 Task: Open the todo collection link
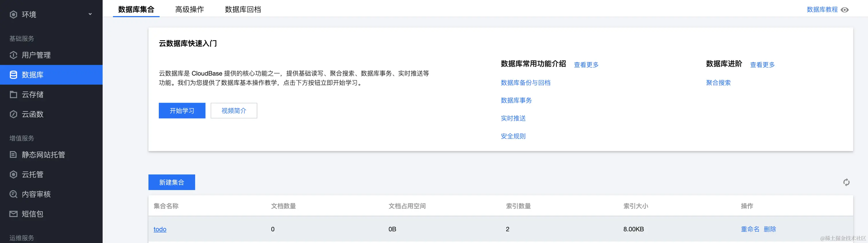(x=160, y=229)
